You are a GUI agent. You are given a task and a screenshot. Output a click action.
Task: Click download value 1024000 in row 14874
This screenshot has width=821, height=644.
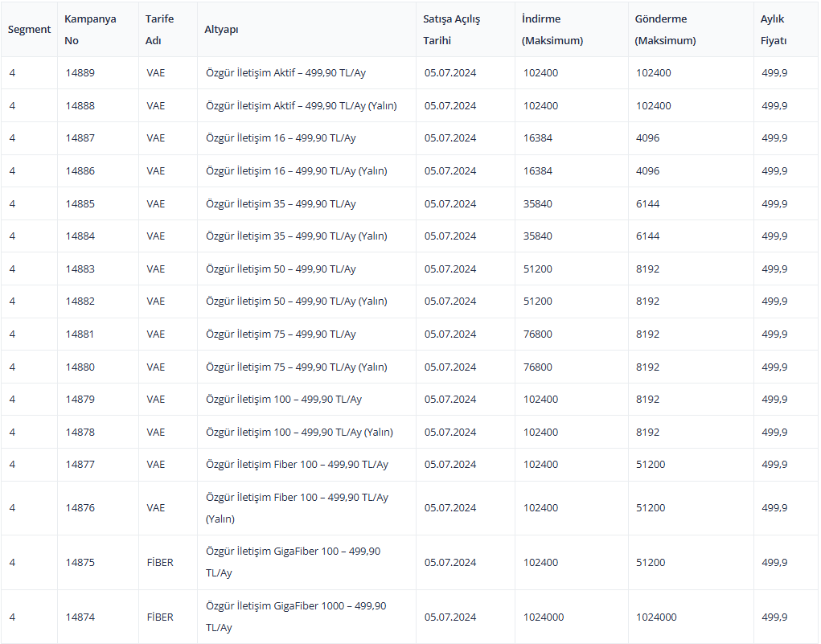coord(544,617)
